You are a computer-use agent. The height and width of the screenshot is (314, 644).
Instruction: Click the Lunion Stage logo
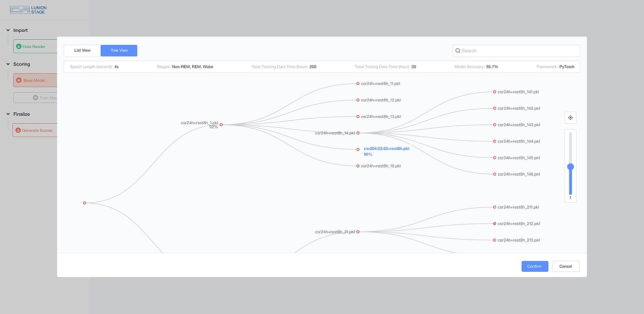[28, 10]
